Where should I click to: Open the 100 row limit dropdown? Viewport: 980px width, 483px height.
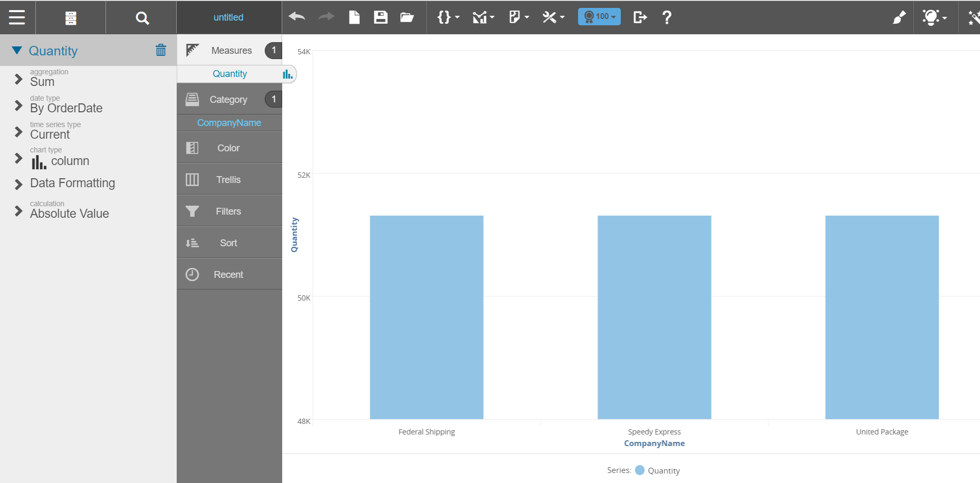599,17
